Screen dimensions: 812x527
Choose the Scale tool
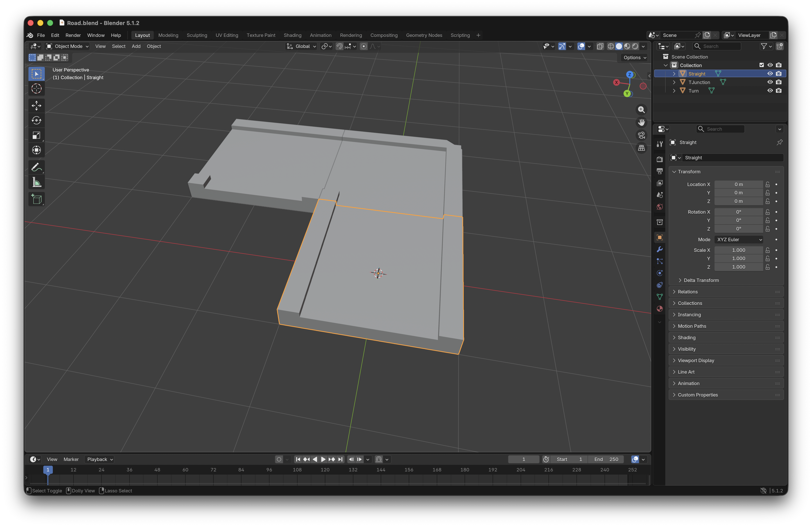click(37, 135)
